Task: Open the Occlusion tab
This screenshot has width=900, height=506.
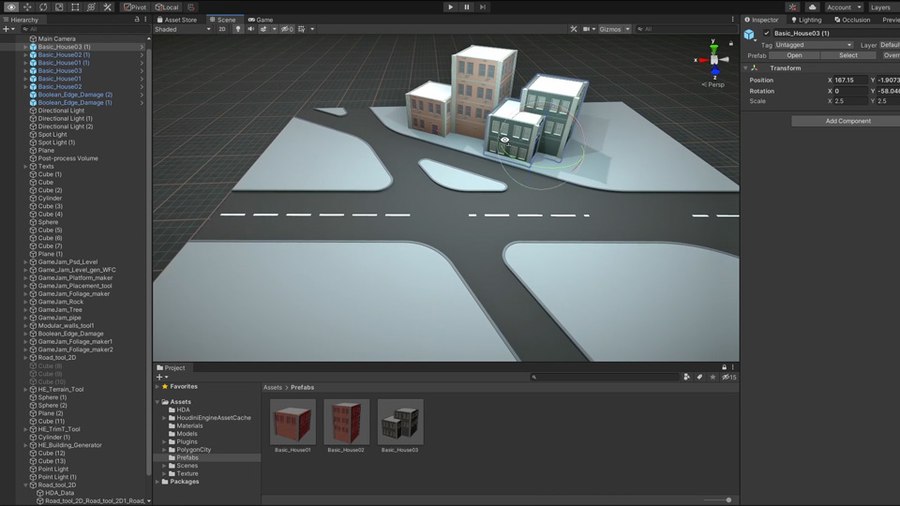Action: pos(852,20)
